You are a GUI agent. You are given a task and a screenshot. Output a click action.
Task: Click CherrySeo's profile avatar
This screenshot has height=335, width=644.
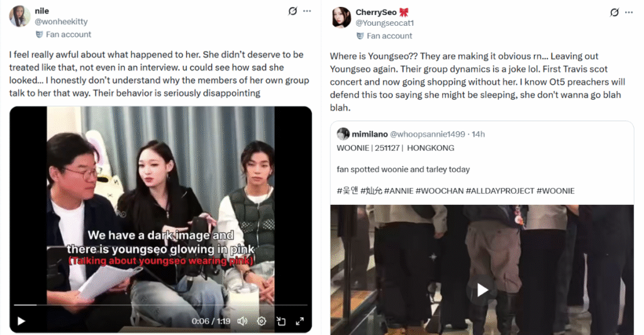point(341,18)
